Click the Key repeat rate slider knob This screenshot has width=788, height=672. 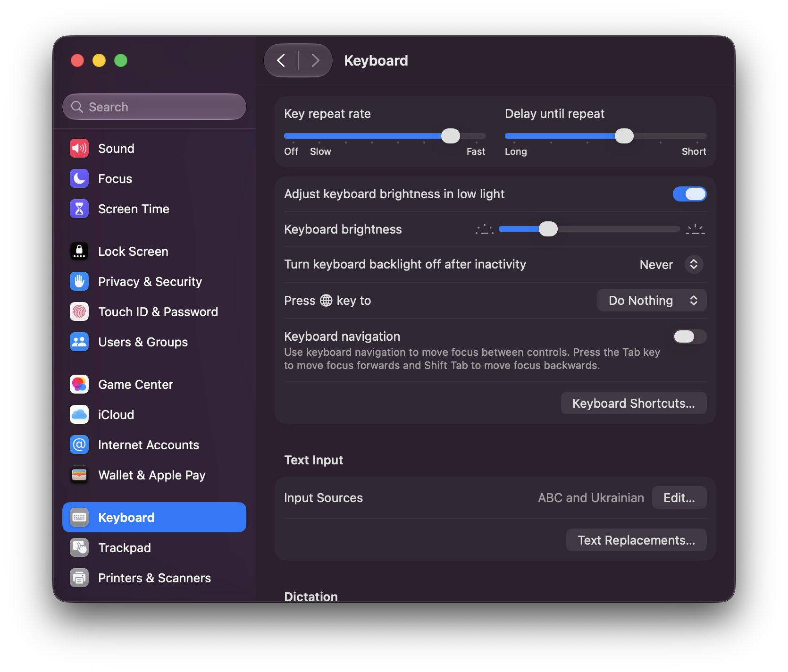[451, 136]
